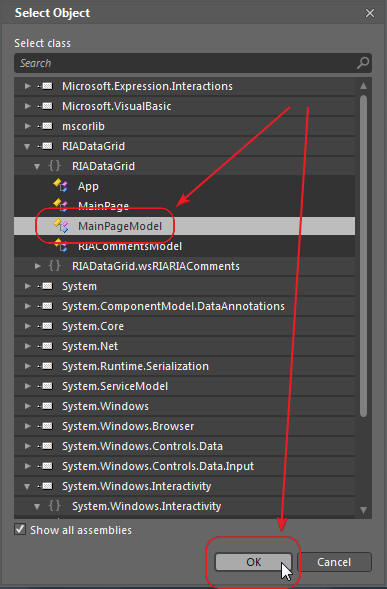
Task: Select the RIACommentsModel class
Action: [x=130, y=246]
